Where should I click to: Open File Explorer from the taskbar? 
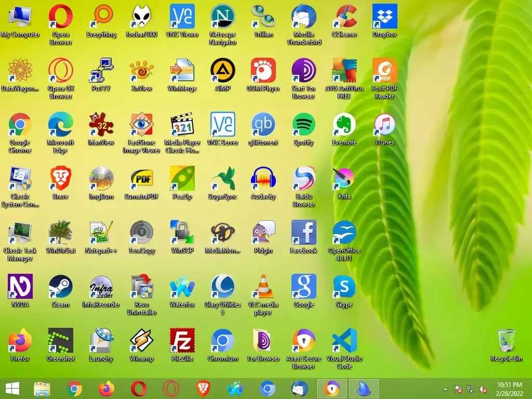42,389
